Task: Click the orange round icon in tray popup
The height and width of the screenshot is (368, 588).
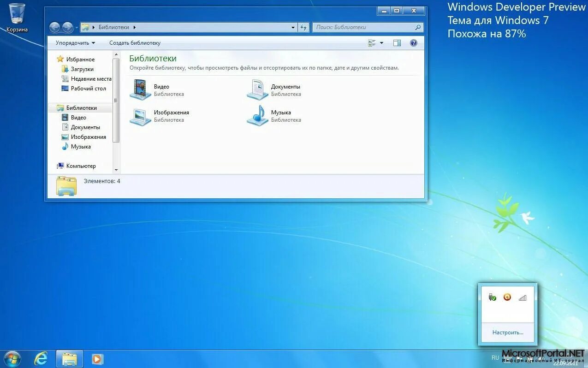Action: (x=507, y=297)
